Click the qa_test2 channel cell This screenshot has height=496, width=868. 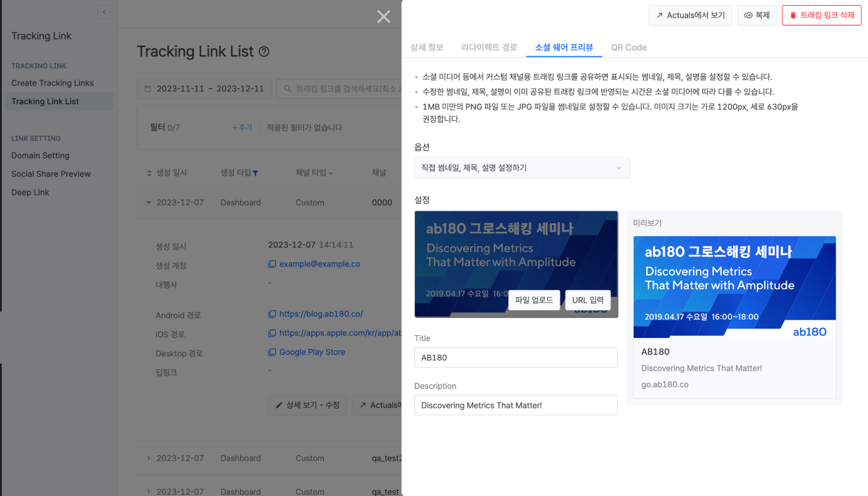pos(387,458)
